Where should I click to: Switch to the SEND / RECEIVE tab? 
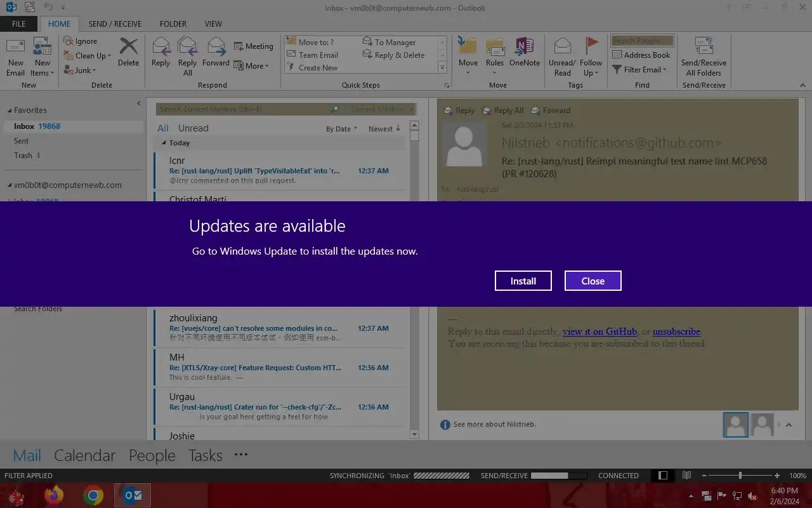click(x=115, y=24)
